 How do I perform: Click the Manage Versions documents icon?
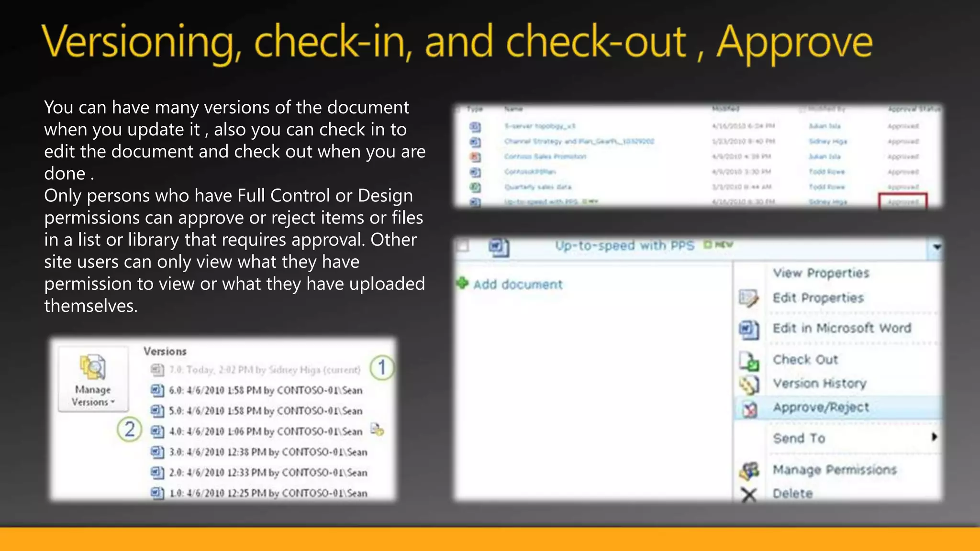click(x=93, y=367)
